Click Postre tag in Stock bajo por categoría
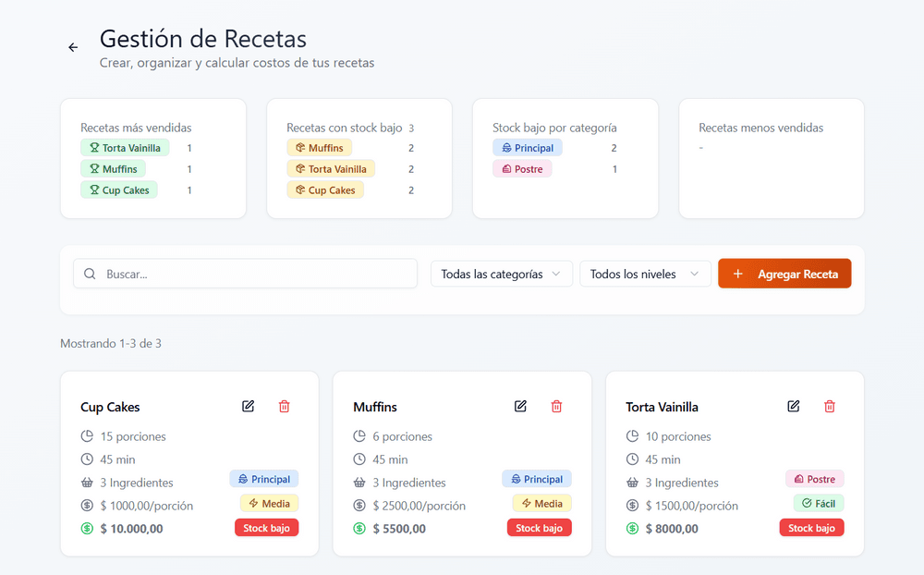 pos(522,169)
